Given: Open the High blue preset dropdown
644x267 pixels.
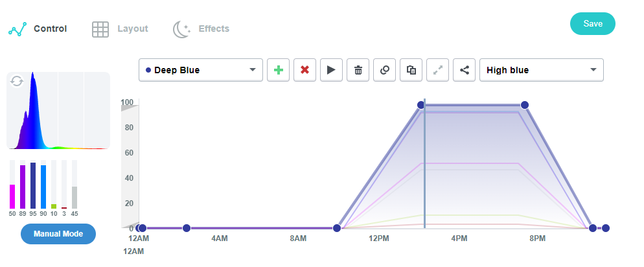Looking at the screenshot, I should coord(541,70).
